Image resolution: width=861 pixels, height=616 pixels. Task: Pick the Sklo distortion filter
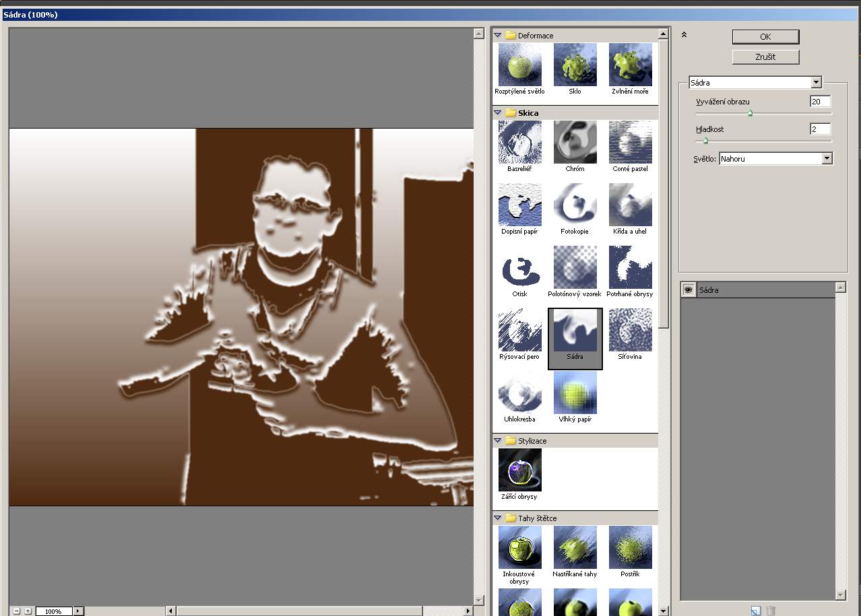[575, 65]
